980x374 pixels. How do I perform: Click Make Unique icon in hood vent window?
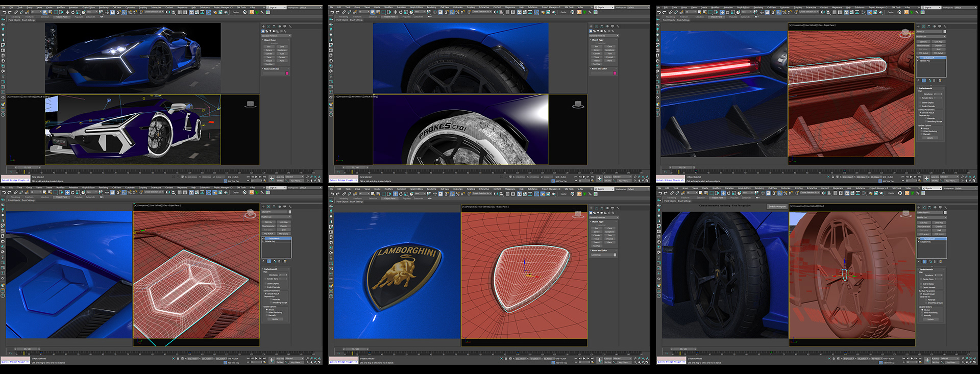point(275,261)
